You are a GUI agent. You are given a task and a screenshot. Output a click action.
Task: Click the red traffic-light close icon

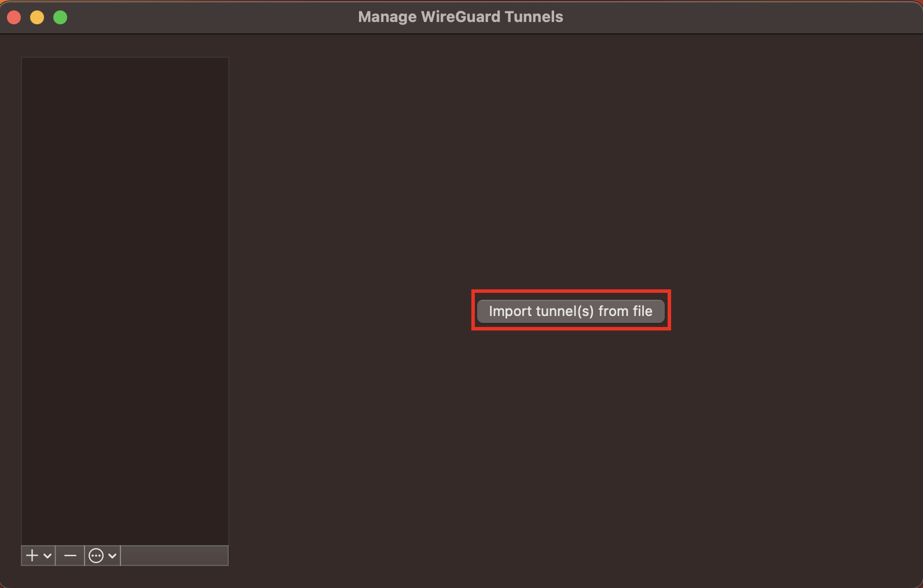14,17
